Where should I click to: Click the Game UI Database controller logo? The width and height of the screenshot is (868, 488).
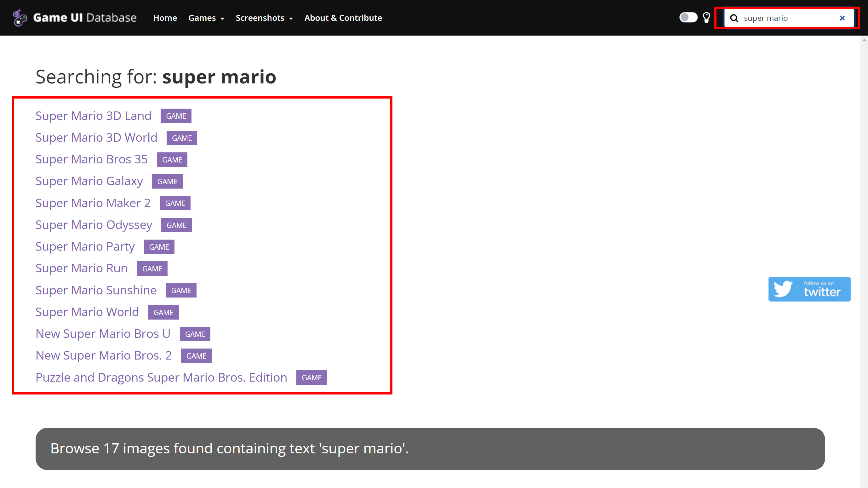tap(20, 18)
